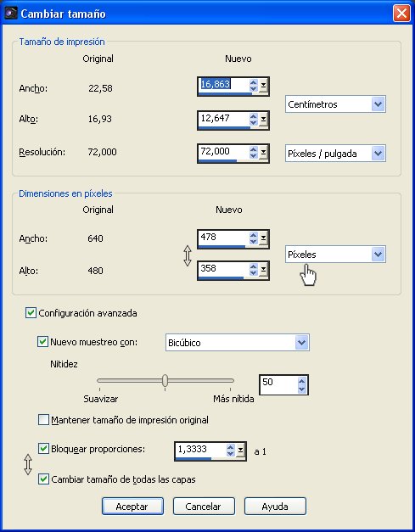The image size is (415, 532).
Task: Toggle Cambiar tamaño de todas las capas
Action: [x=43, y=479]
